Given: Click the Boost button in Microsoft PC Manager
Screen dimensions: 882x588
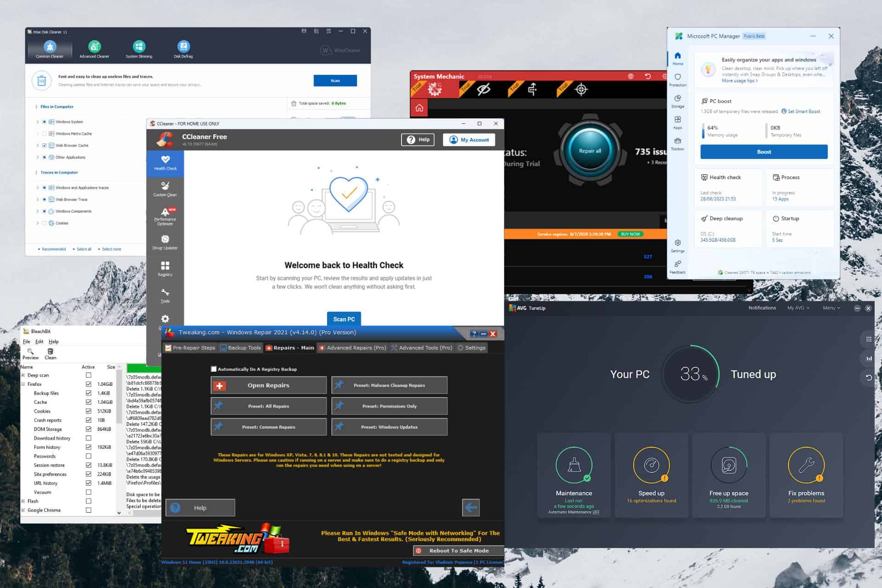Looking at the screenshot, I should coord(764,152).
